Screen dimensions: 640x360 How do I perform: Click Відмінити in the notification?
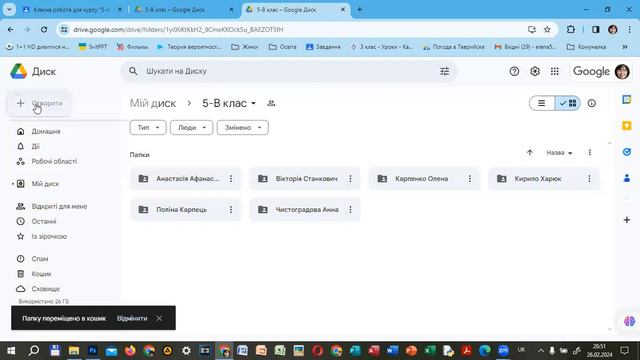click(132, 318)
